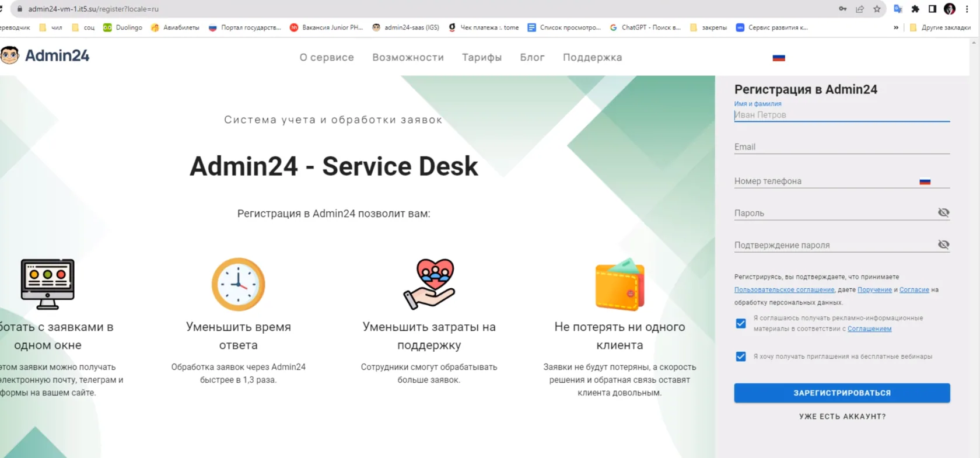The height and width of the screenshot is (458, 980).
Task: Open the Чек платежа tome bookmark
Action: 484,27
